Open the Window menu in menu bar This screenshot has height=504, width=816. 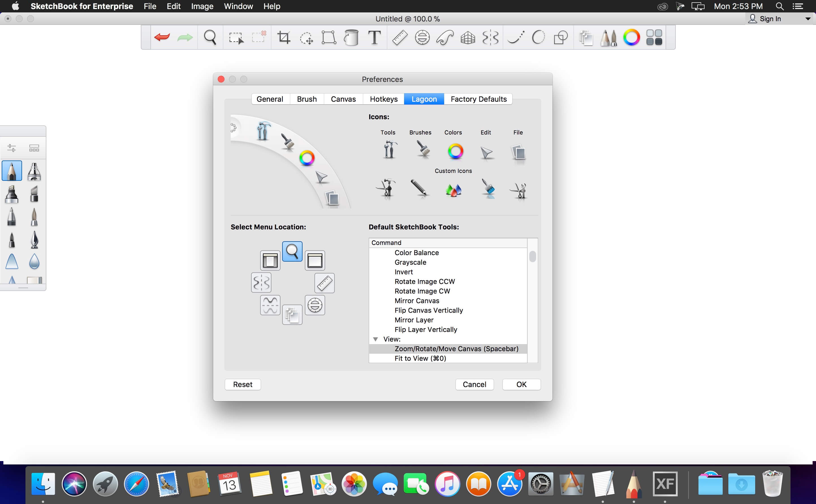(238, 6)
